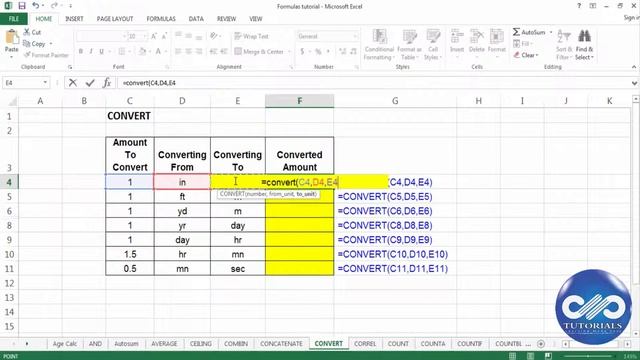Toggle Bold formatting

81,51
